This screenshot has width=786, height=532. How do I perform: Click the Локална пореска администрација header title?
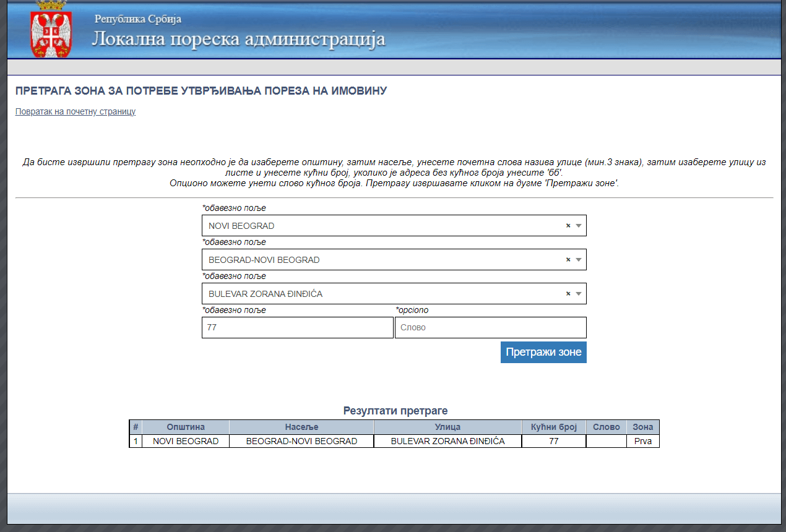(x=239, y=39)
